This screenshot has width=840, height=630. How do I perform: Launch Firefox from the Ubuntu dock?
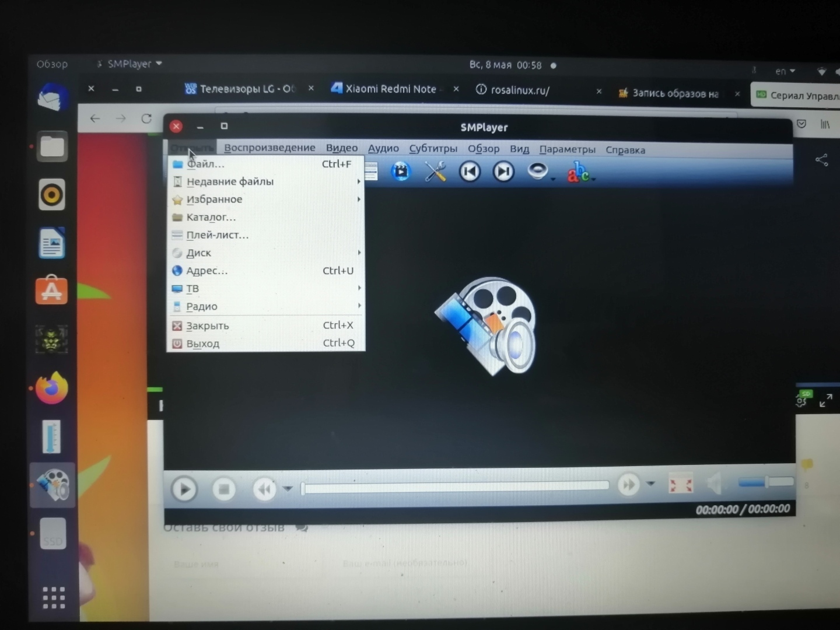pyautogui.click(x=51, y=388)
